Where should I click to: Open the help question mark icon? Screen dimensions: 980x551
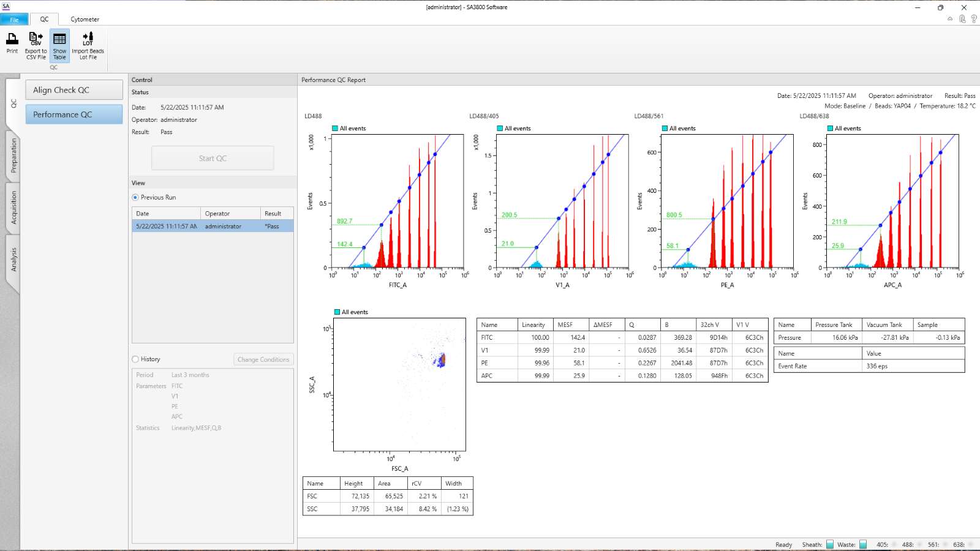(974, 19)
